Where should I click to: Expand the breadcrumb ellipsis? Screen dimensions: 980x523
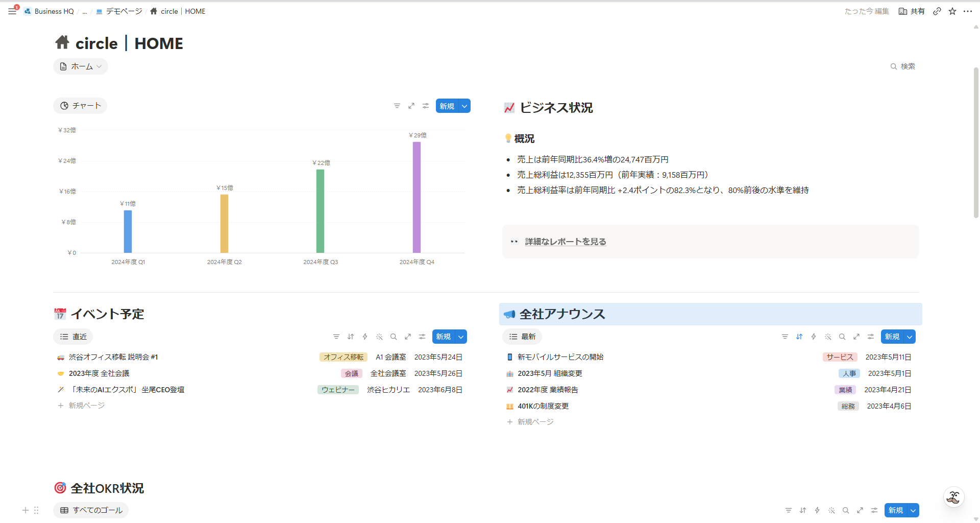85,11
